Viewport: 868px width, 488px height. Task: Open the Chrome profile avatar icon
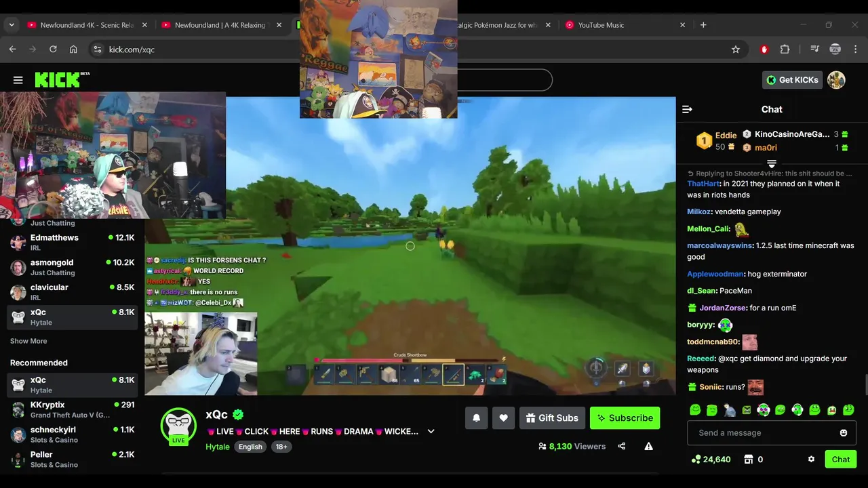835,49
